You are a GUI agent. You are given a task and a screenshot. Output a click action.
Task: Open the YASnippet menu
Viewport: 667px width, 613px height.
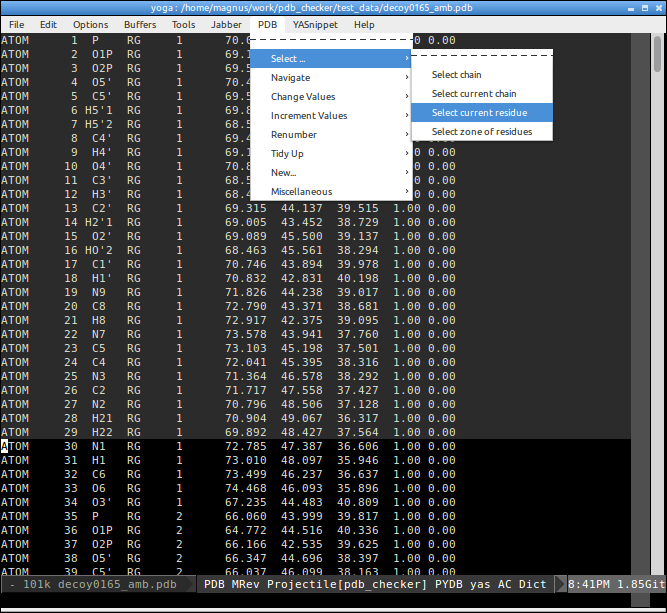315,25
